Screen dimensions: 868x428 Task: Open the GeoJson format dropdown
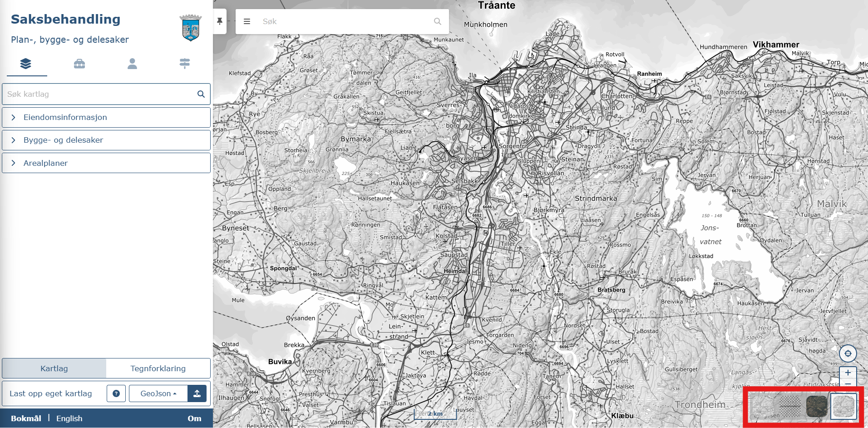tap(158, 393)
